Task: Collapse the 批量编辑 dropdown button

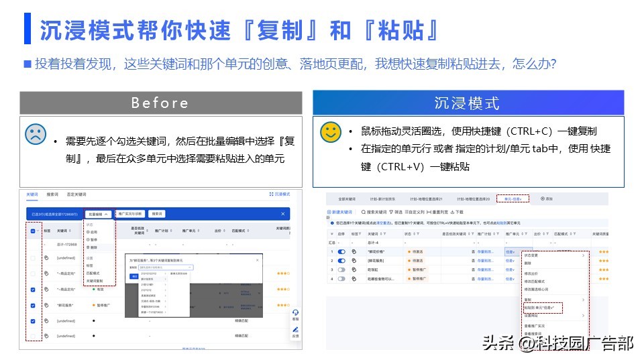Action: (99, 215)
